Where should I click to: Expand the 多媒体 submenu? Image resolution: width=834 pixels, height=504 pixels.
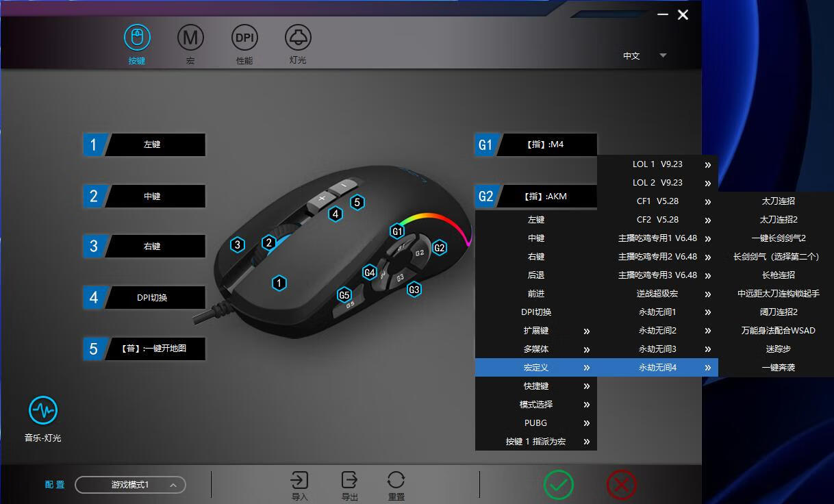coord(536,349)
